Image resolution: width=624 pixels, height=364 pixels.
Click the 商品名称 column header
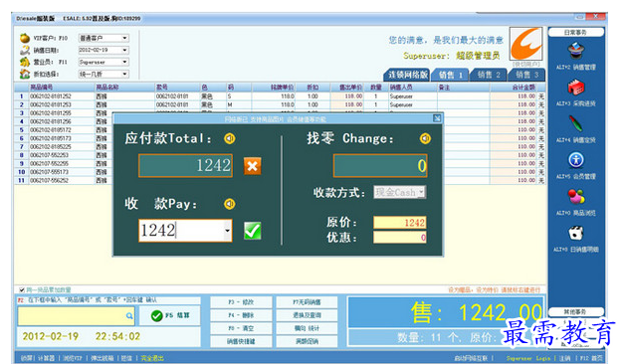tap(107, 88)
